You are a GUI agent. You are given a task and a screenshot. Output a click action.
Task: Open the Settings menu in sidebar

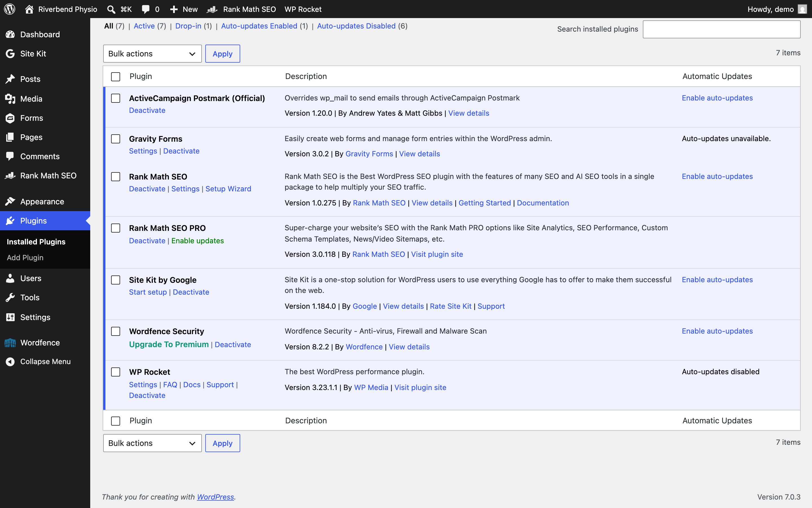[x=35, y=317]
